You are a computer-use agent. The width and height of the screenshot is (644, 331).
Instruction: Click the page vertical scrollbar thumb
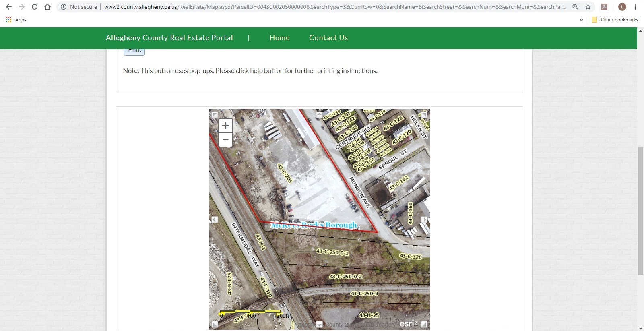click(640, 211)
